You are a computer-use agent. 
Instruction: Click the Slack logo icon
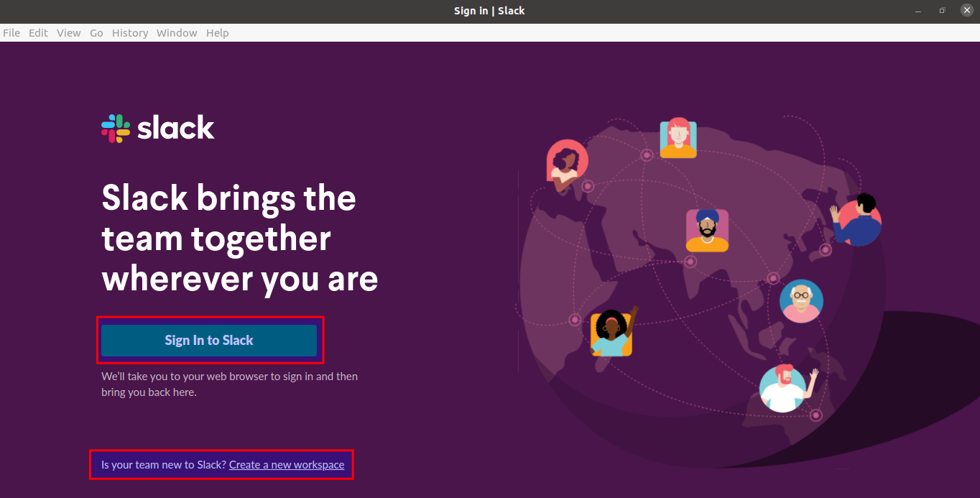(x=116, y=129)
